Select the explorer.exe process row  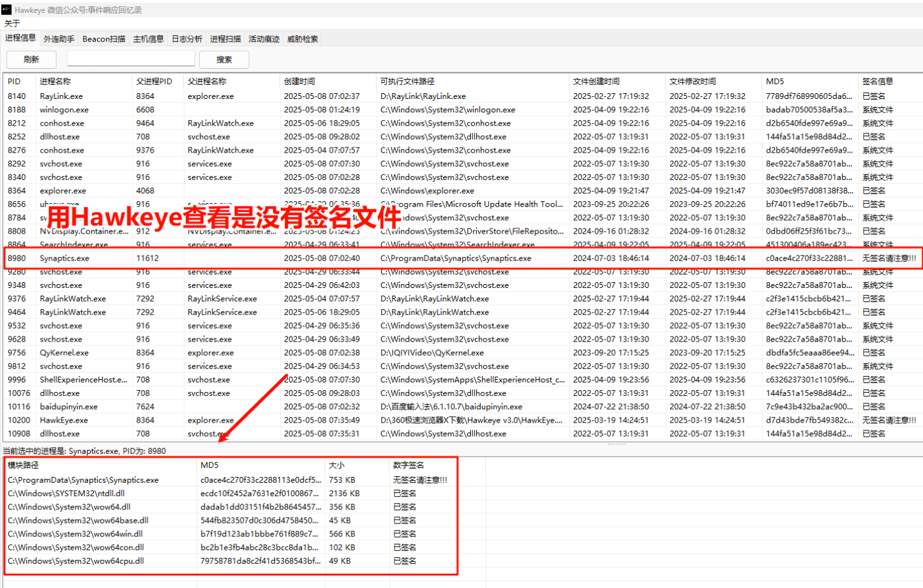click(x=463, y=190)
